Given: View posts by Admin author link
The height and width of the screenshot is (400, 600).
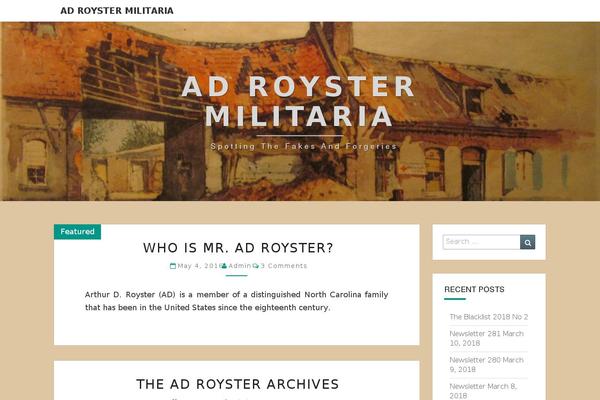Looking at the screenshot, I should pyautogui.click(x=240, y=266).
